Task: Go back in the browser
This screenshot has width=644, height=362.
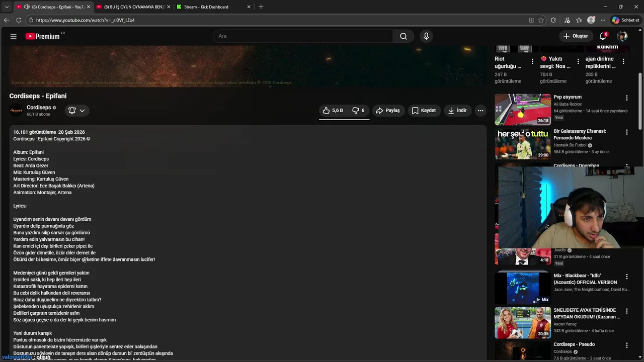Action: click(7, 20)
